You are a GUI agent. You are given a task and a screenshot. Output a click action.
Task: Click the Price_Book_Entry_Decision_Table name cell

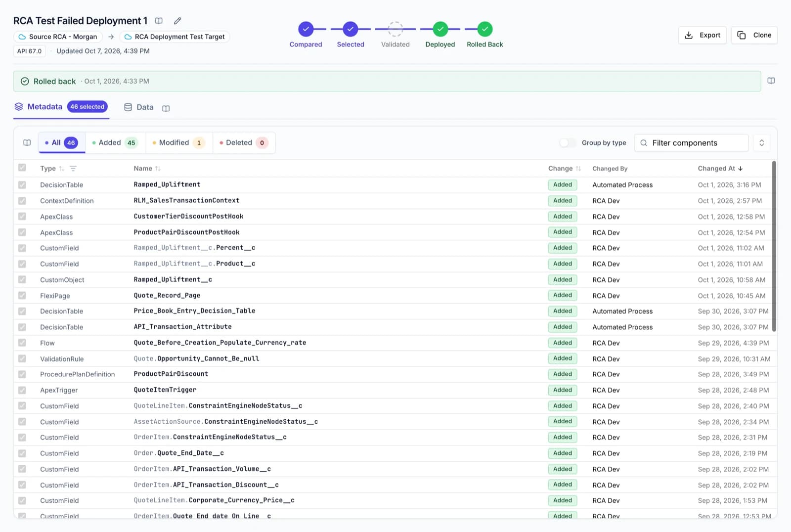(x=195, y=311)
